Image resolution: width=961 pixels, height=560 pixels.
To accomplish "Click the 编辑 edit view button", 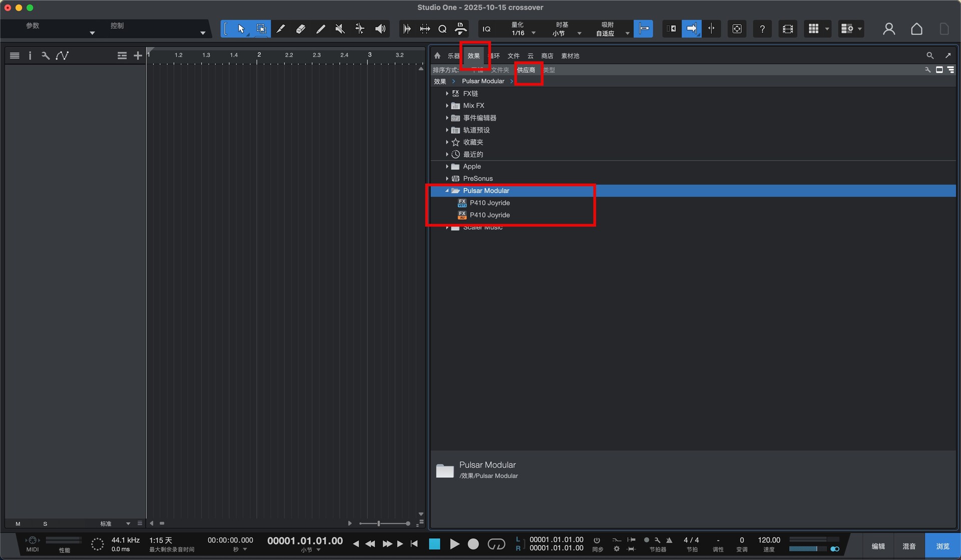I will [x=878, y=546].
